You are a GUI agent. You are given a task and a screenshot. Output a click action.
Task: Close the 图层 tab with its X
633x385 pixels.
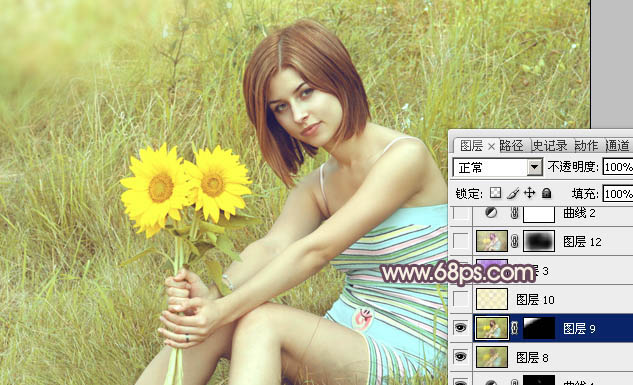[x=491, y=146]
